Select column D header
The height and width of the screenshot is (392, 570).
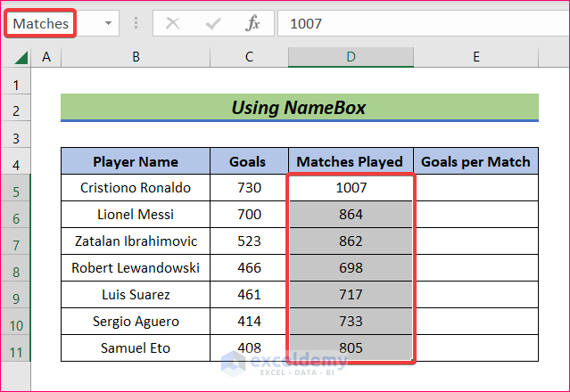click(351, 57)
